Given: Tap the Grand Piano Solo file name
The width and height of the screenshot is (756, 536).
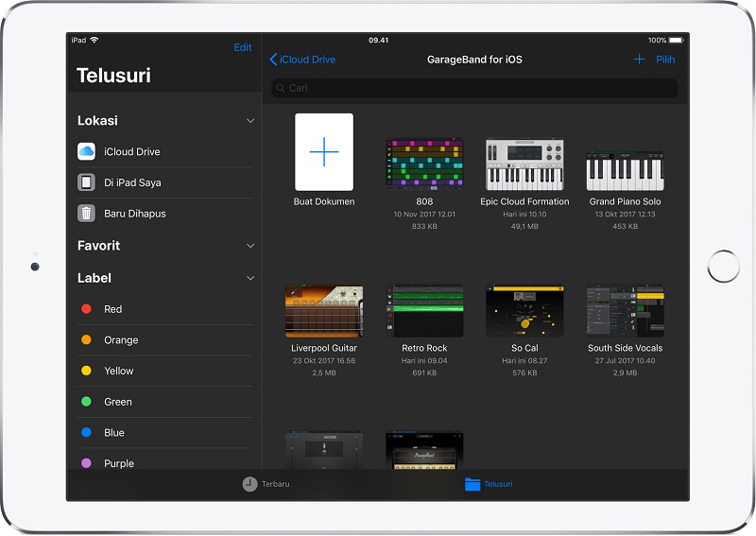Looking at the screenshot, I should pos(625,201).
